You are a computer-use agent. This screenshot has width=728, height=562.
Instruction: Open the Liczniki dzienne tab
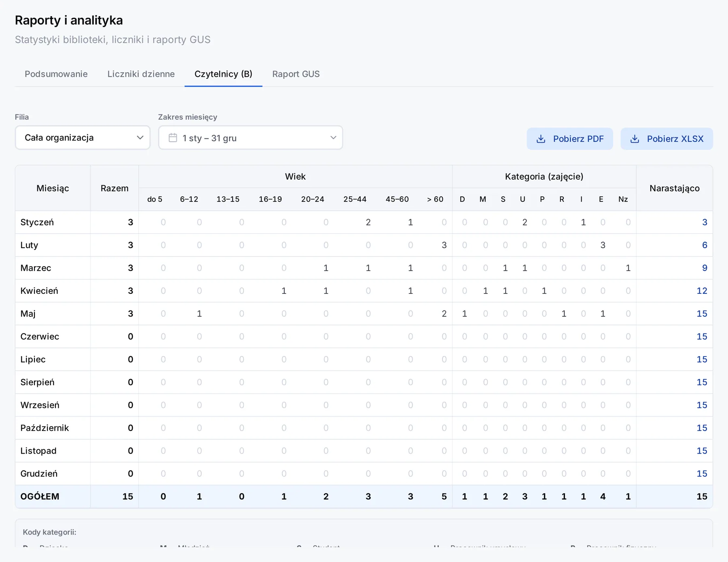[141, 74]
